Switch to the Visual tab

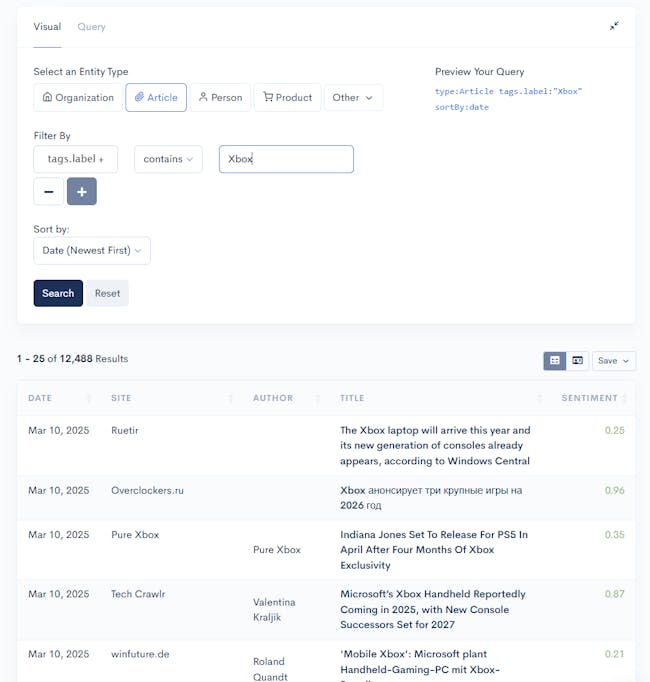click(47, 27)
